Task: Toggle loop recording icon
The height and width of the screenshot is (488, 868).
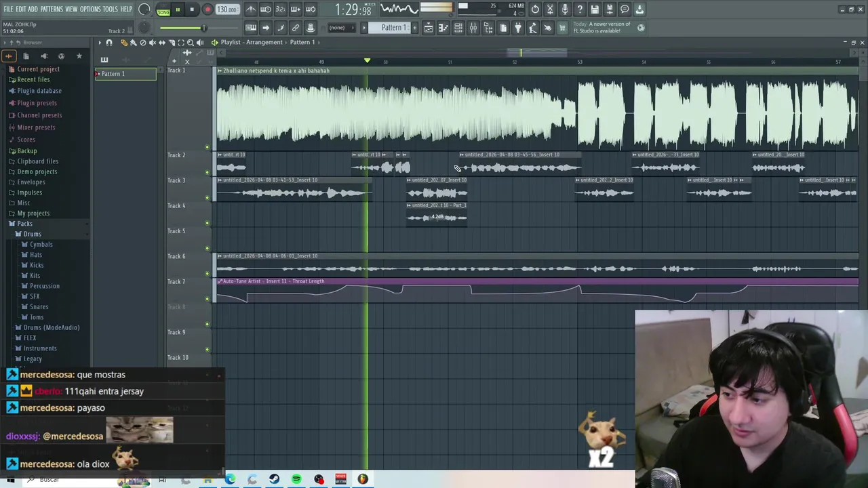Action: (311, 9)
